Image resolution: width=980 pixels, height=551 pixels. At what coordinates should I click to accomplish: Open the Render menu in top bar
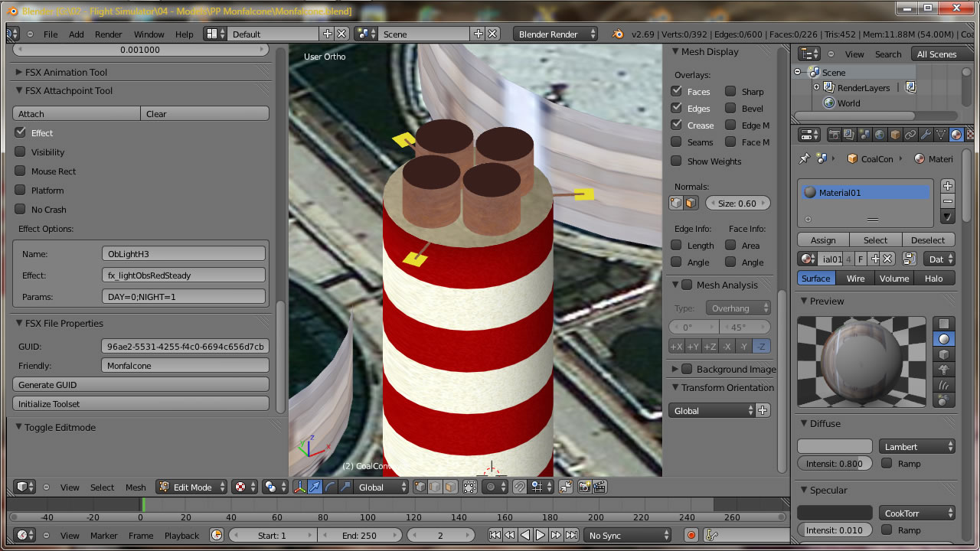(108, 34)
